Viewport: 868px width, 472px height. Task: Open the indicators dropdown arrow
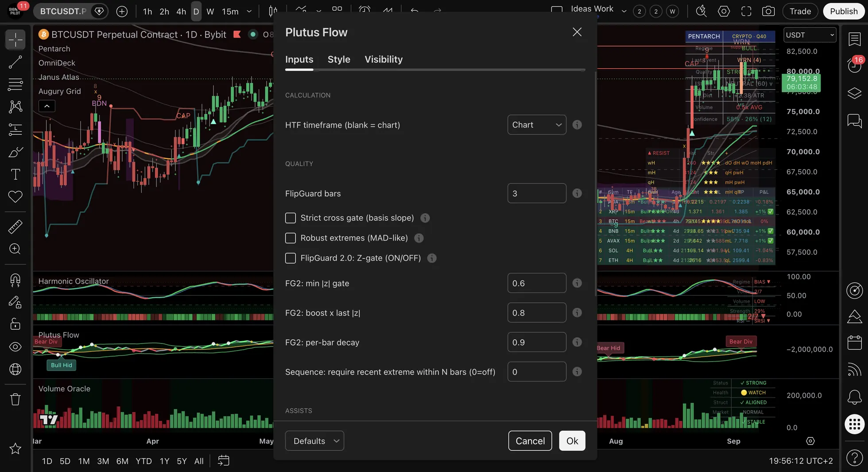(x=319, y=11)
